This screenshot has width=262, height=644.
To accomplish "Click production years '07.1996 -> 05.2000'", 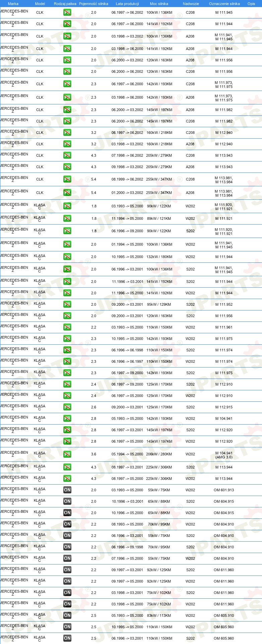I will (127, 558).
